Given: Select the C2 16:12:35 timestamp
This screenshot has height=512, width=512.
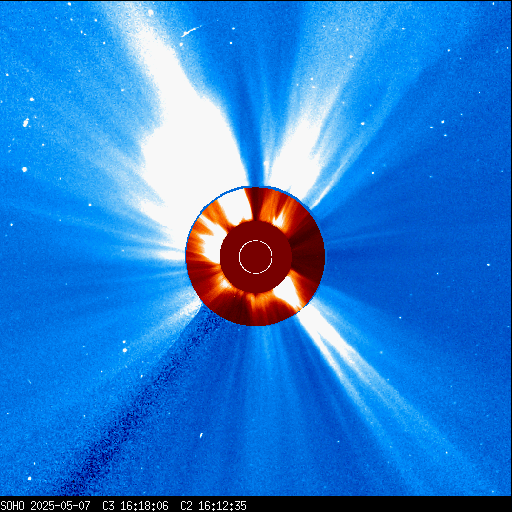Looking at the screenshot, I should [213, 506].
